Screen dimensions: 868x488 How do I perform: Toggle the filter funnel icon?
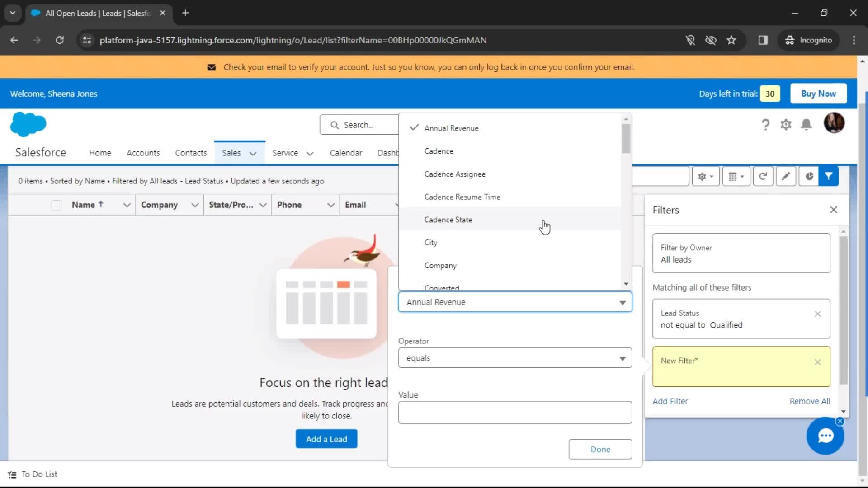coord(829,176)
